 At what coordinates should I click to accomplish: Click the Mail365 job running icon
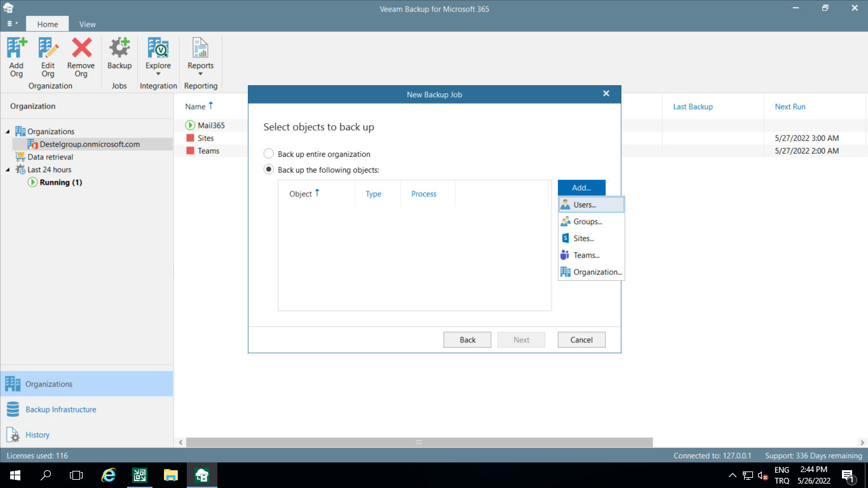[191, 125]
